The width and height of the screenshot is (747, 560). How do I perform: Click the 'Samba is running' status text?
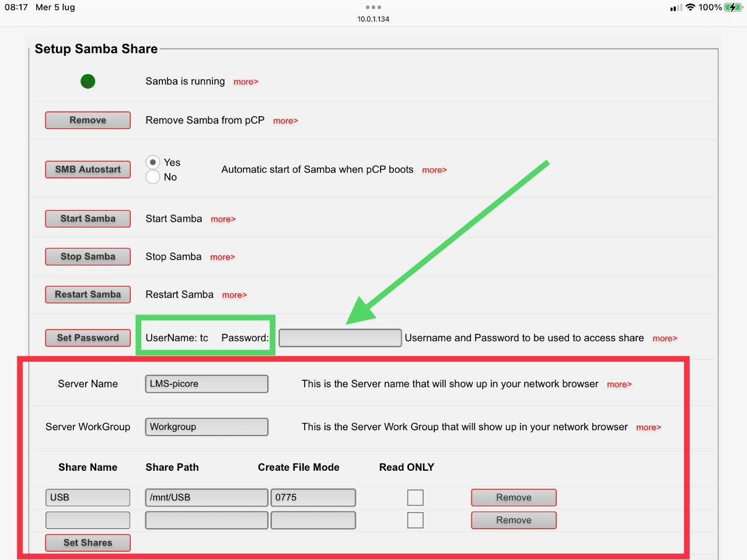click(185, 81)
